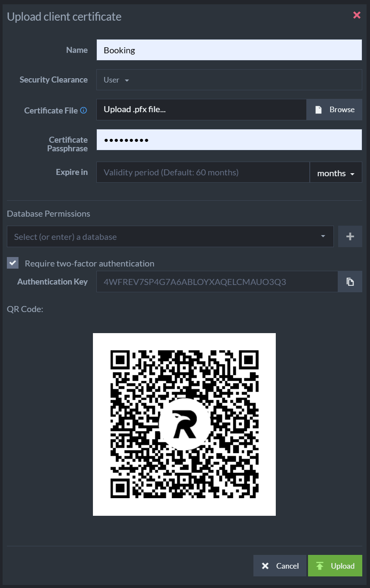
Task: Click the Security Clearance label
Action: tap(54, 80)
